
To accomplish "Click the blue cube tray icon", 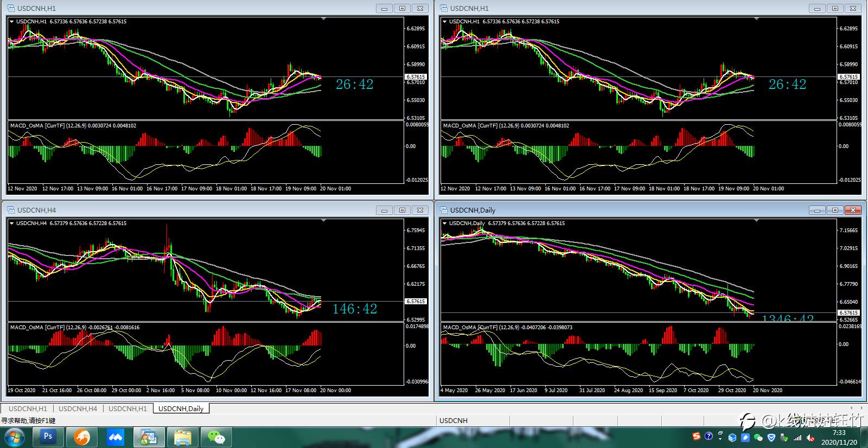I will [732, 438].
